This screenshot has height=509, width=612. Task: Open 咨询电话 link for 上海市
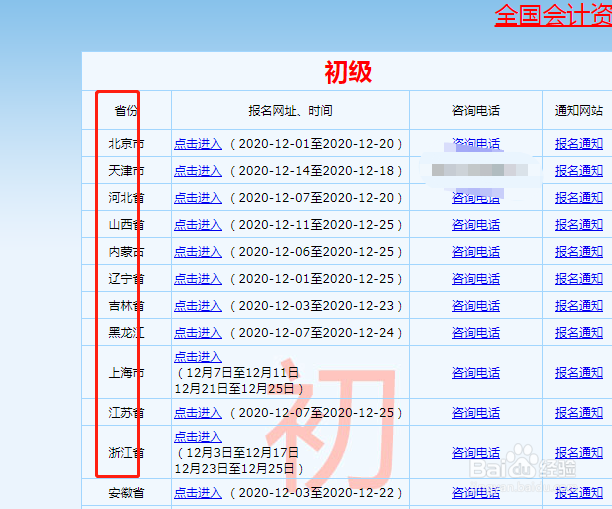(x=476, y=373)
